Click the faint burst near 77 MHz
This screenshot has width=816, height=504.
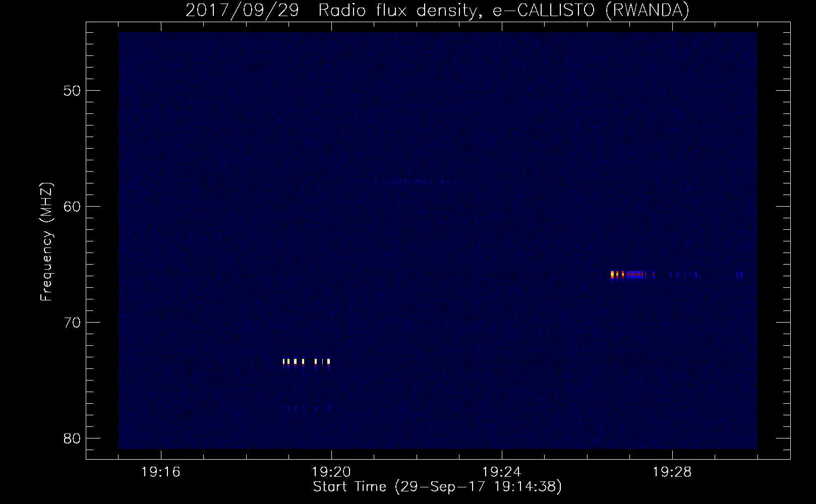click(x=306, y=408)
